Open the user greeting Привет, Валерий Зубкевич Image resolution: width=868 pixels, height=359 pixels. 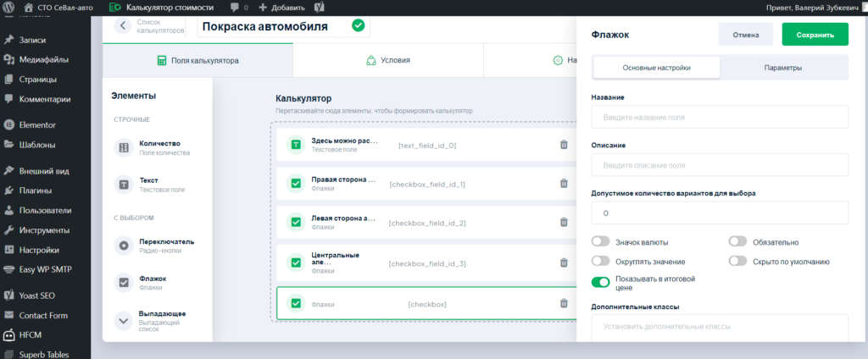812,8
